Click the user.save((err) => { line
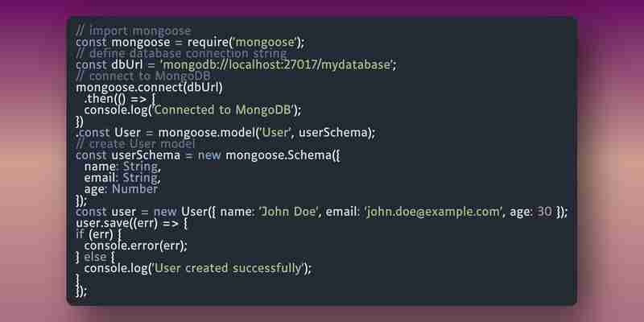This screenshot has height=322, width=644. (x=131, y=223)
